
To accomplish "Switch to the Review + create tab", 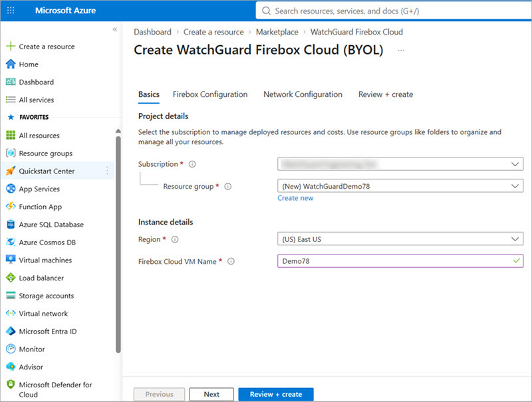I will pos(386,94).
